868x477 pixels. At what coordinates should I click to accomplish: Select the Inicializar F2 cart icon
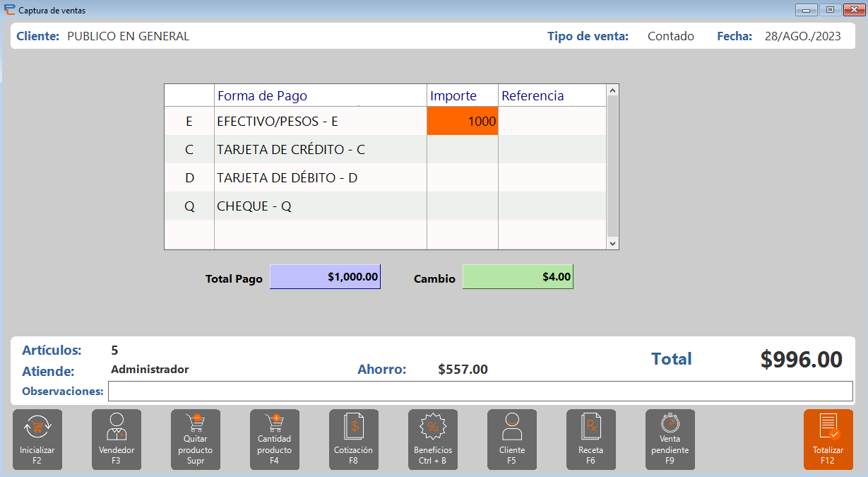click(x=37, y=440)
